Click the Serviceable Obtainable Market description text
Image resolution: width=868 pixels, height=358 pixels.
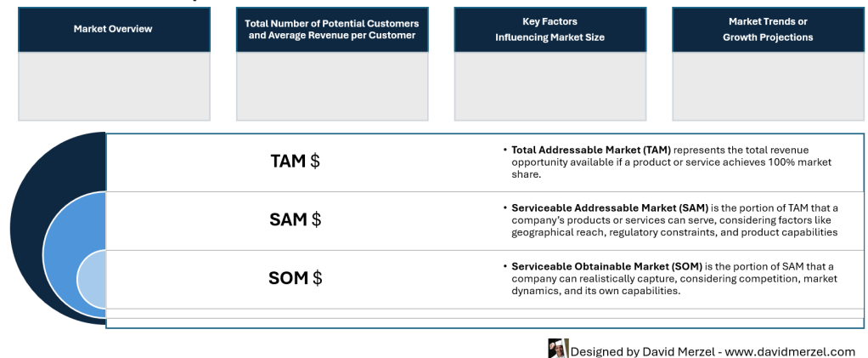pyautogui.click(x=674, y=278)
